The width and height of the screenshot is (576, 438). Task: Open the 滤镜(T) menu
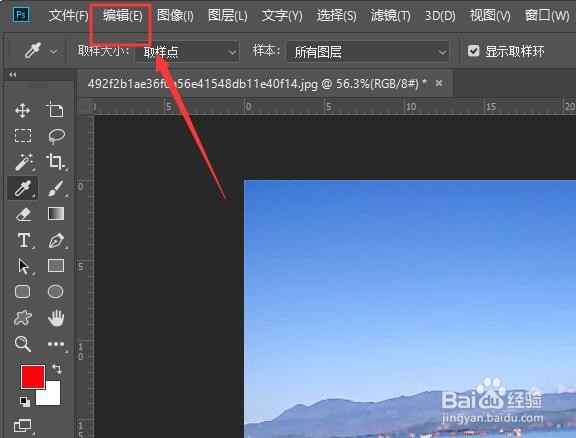[x=390, y=16]
